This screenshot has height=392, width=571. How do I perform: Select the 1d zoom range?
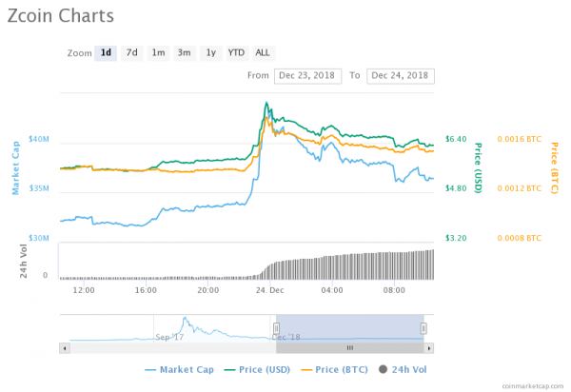click(x=106, y=53)
